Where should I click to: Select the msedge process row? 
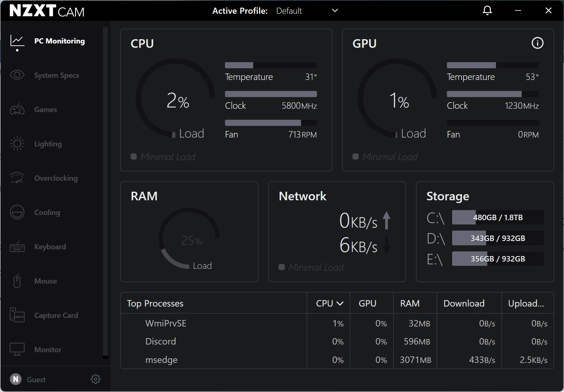click(337, 360)
